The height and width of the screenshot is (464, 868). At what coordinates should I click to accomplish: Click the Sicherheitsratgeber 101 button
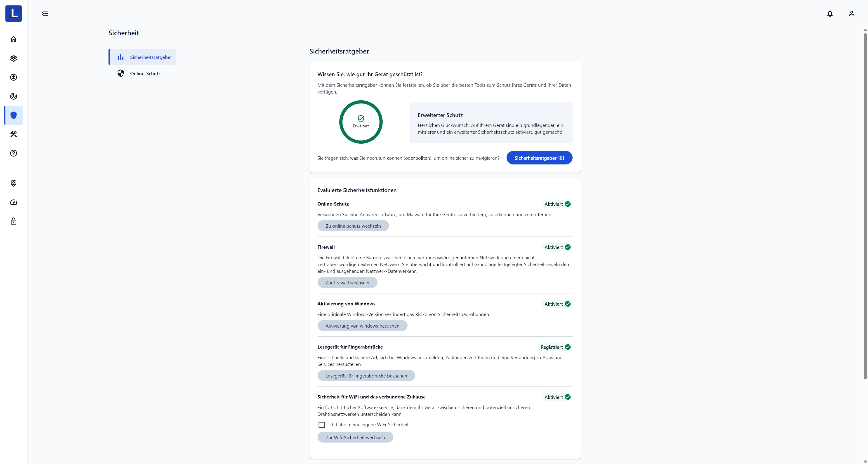tap(539, 158)
